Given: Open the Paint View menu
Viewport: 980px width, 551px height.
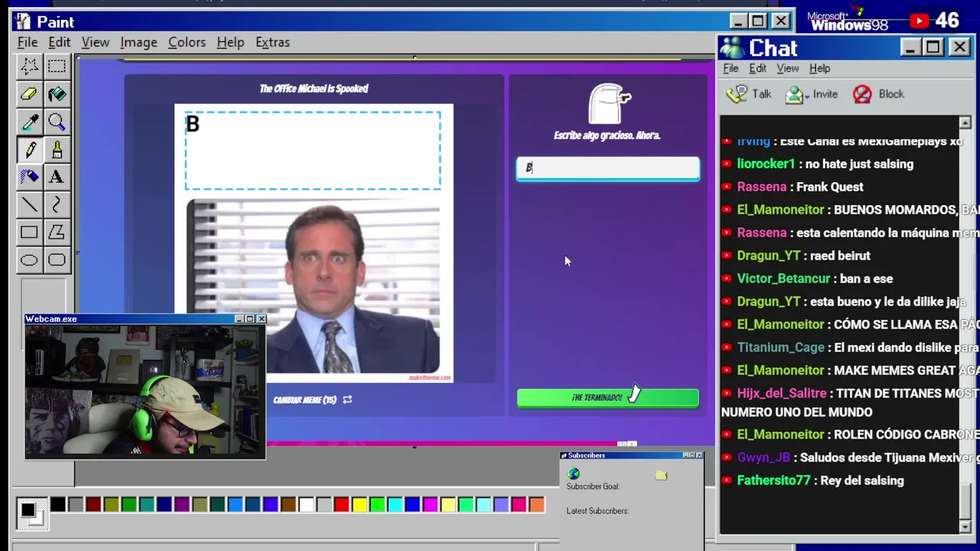Looking at the screenshot, I should pyautogui.click(x=96, y=42).
